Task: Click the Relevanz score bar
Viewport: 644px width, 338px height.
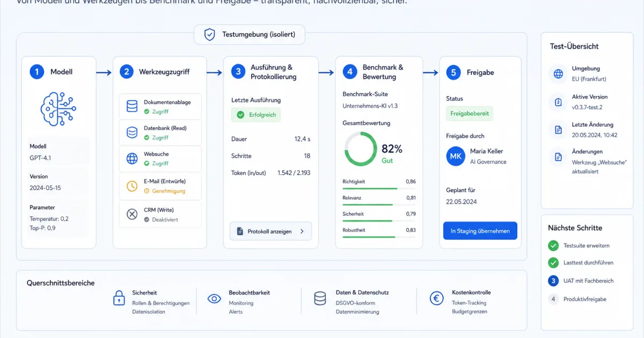Action: point(379,204)
